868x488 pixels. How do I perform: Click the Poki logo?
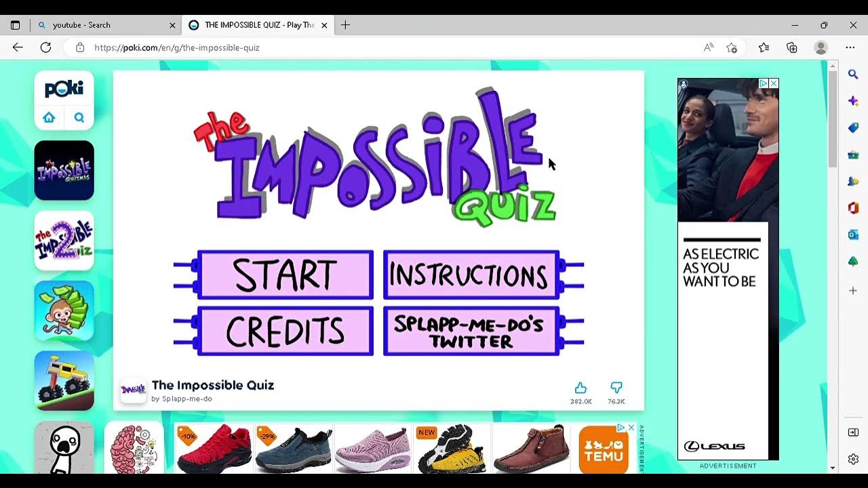pyautogui.click(x=64, y=89)
